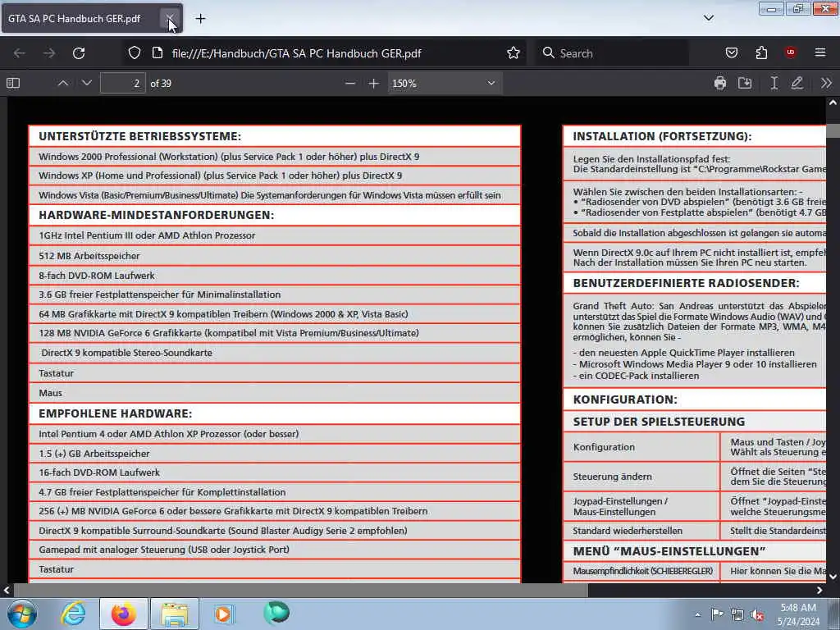Zoom out with the minus icon

[349, 83]
